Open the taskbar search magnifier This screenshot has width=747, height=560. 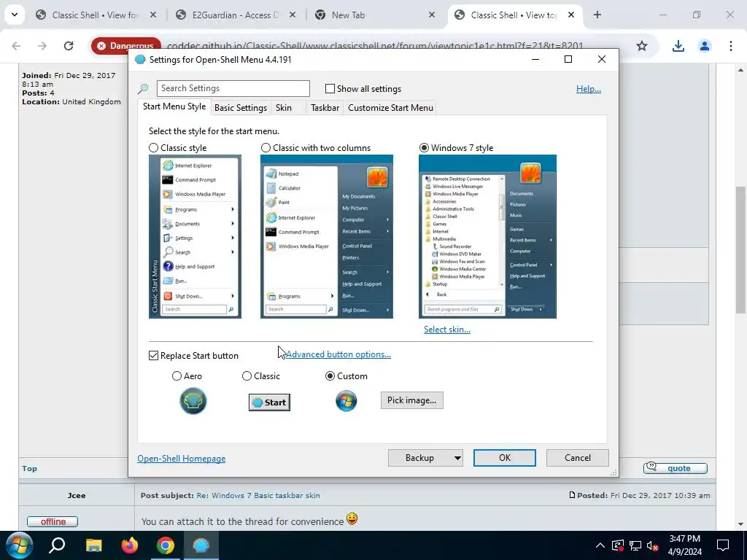pyautogui.click(x=57, y=545)
